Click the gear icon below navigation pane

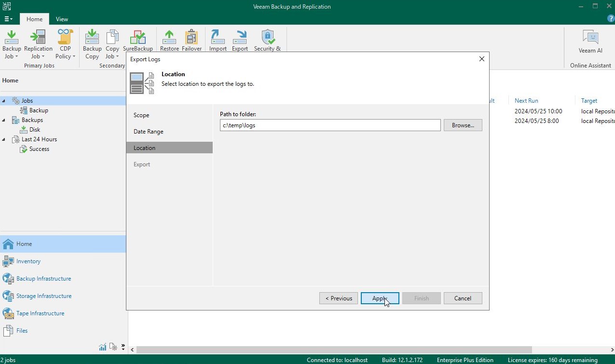pos(113,347)
